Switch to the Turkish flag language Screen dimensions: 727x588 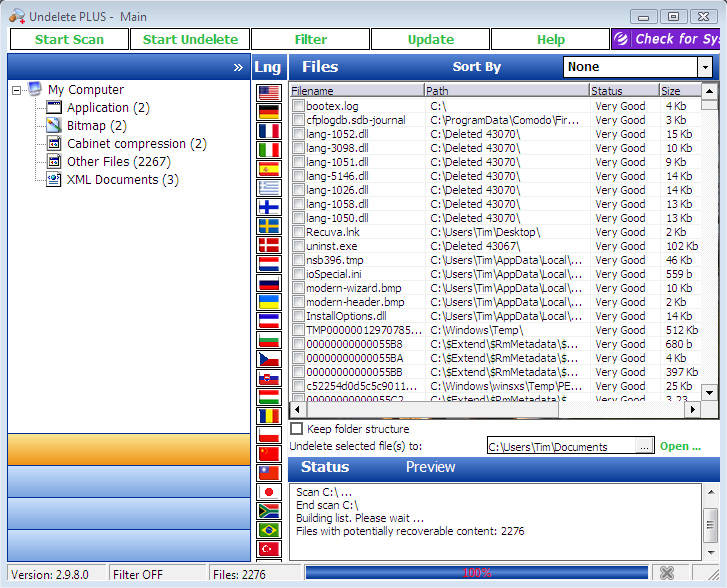[x=268, y=549]
